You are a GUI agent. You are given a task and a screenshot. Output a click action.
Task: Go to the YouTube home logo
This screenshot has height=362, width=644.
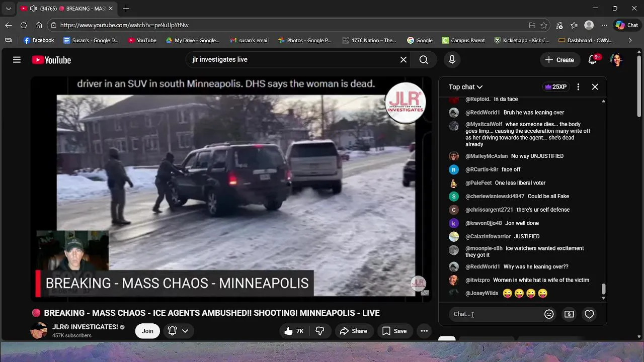pos(51,60)
